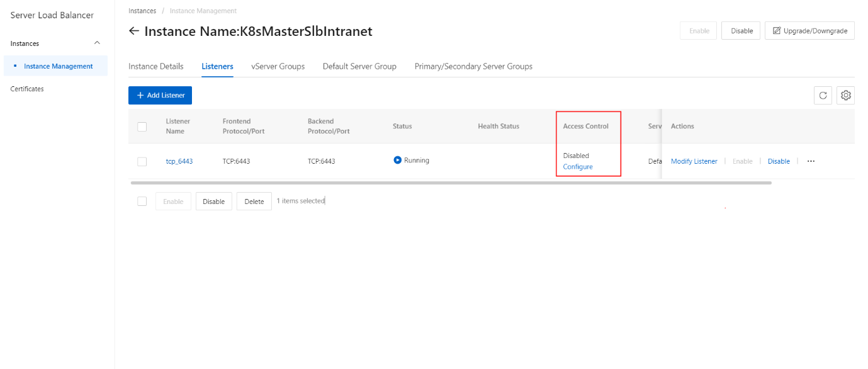This screenshot has width=868, height=369.
Task: Select the Listeners tab
Action: point(217,66)
